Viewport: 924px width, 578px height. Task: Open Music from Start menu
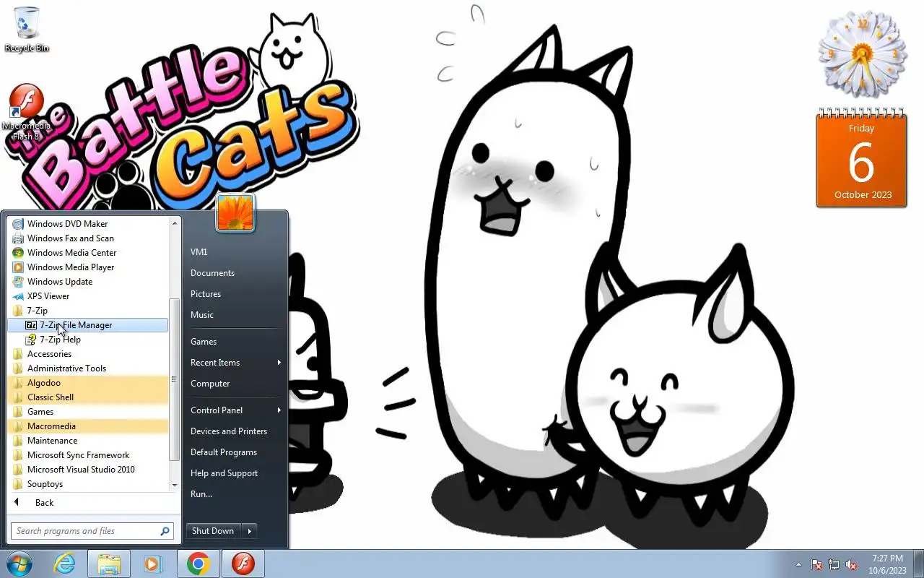coord(235,315)
